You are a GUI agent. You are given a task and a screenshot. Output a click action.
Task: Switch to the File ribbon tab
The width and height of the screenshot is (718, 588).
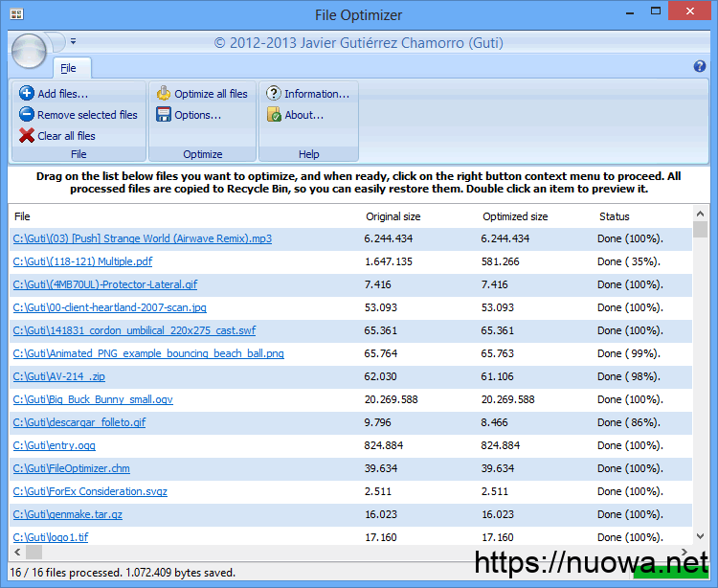[68, 68]
